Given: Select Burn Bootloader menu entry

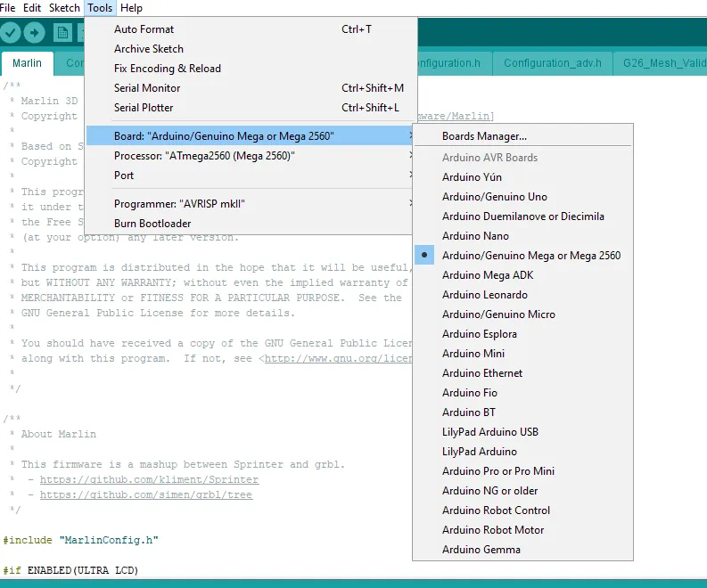Looking at the screenshot, I should [x=152, y=224].
